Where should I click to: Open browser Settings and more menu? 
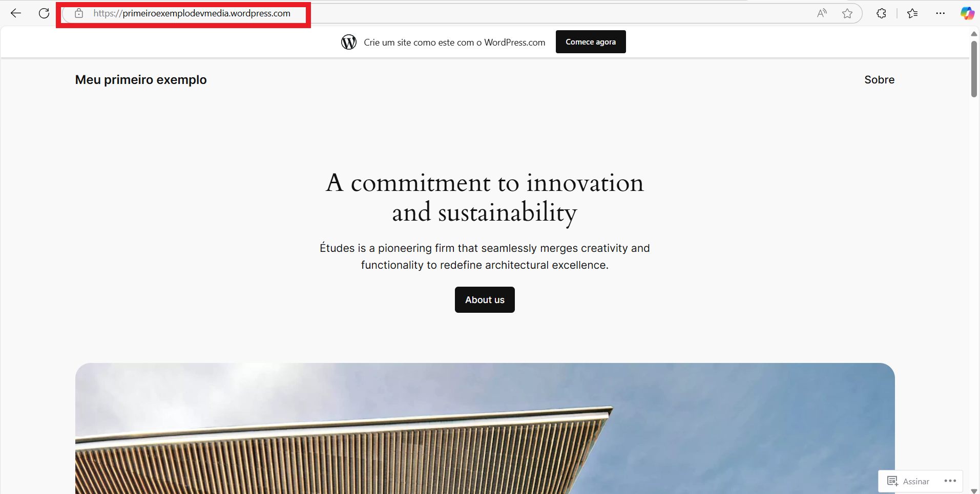(x=940, y=13)
